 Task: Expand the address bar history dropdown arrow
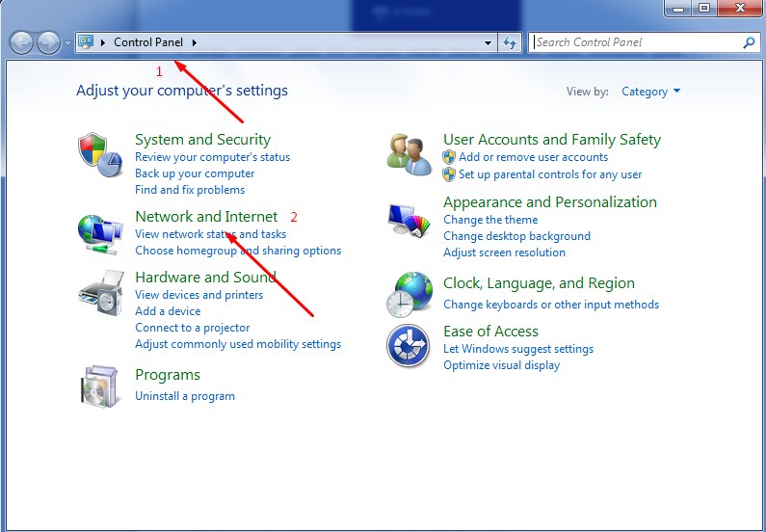coord(488,42)
